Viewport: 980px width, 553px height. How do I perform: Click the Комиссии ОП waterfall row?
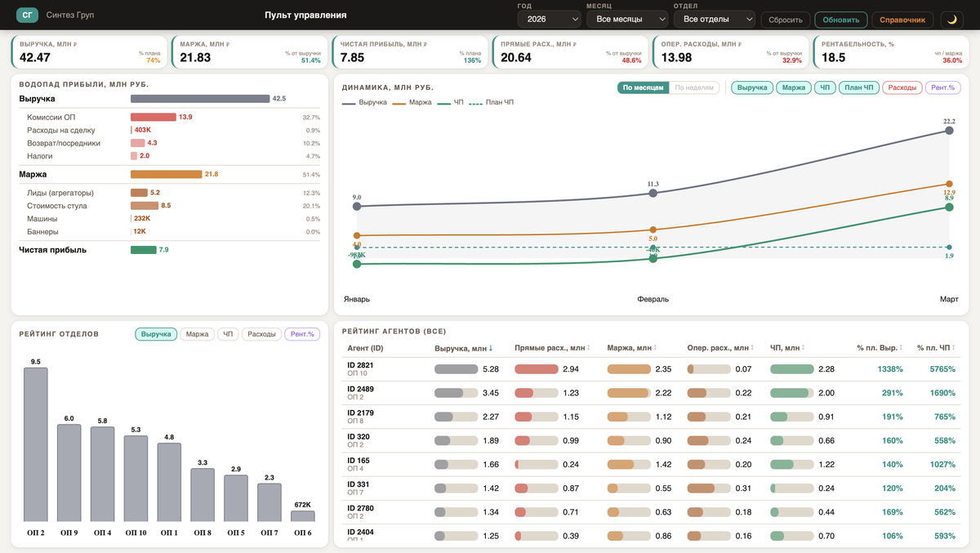click(169, 117)
